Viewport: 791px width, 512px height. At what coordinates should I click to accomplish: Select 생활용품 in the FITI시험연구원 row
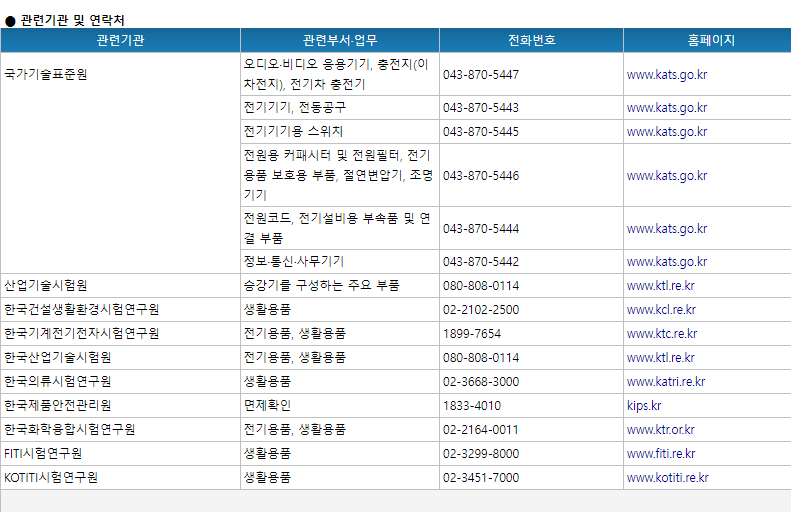point(340,453)
